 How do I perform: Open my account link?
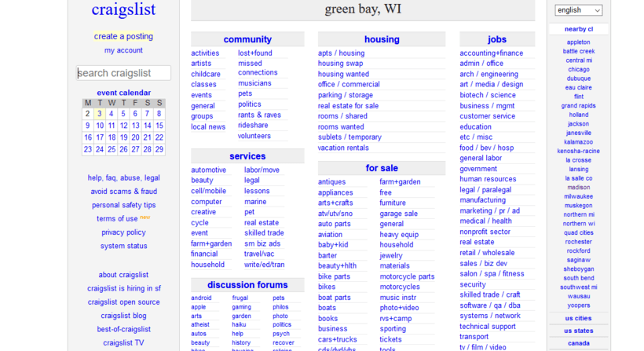[123, 50]
